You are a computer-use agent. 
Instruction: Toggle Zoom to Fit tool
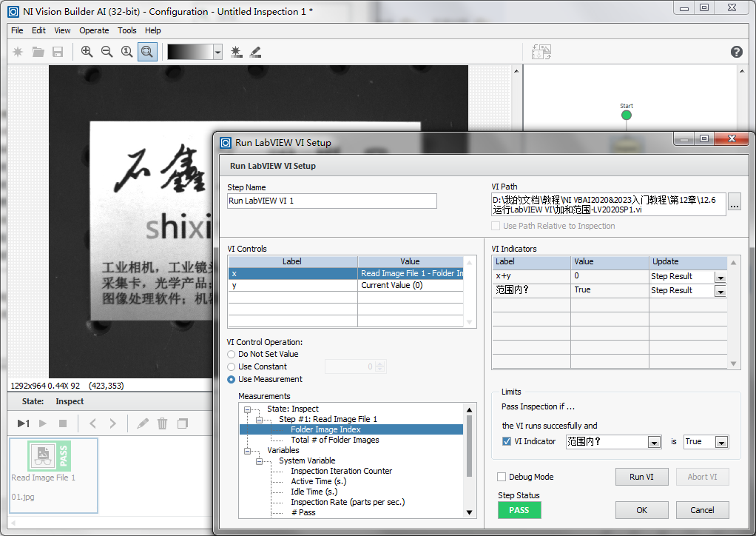pos(147,52)
